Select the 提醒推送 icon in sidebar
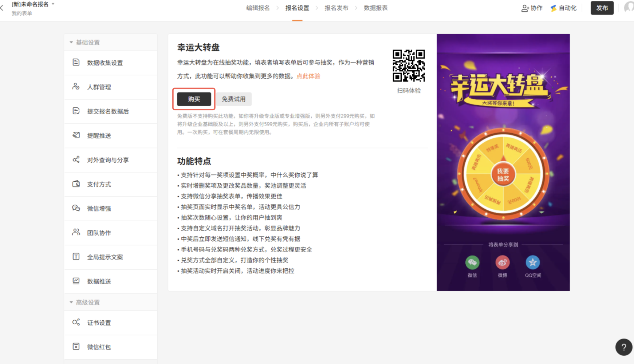Screen dimensions: 634x364 (76, 135)
